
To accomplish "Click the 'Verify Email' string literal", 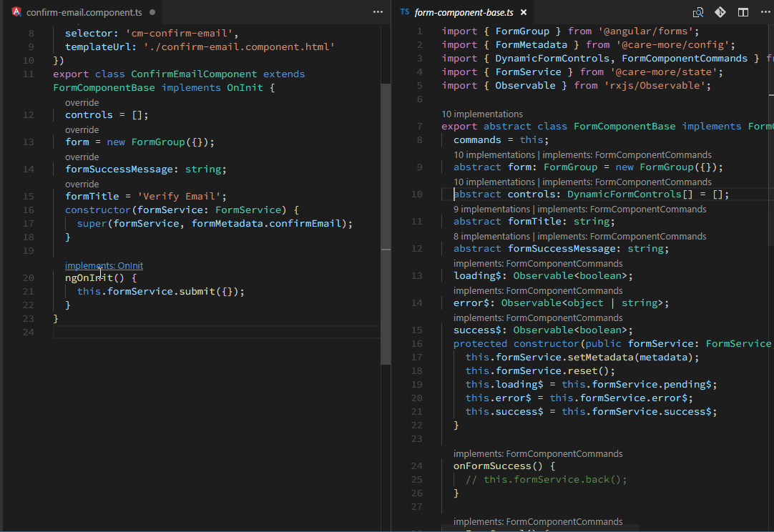I will (x=179, y=197).
